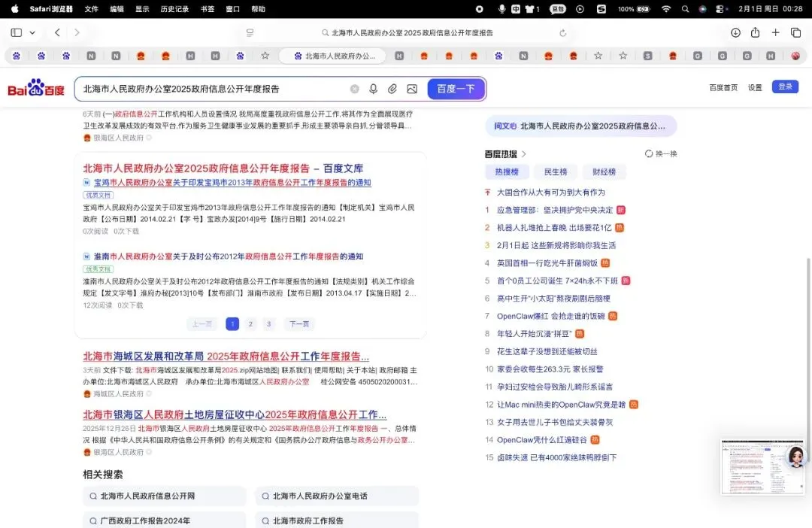Open hot item 卤味失速 已有4000家绝味鸭脖倒下

click(x=556, y=457)
